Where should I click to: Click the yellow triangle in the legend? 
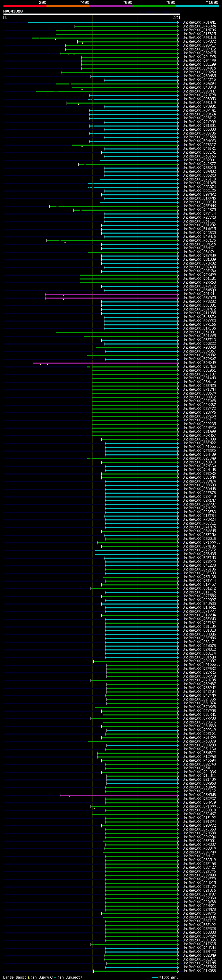28,977
